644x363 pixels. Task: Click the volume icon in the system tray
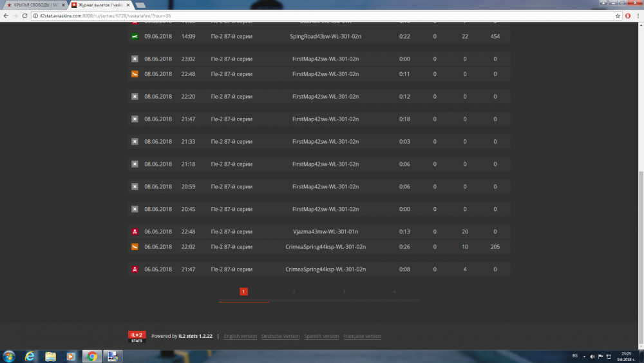tap(592, 357)
